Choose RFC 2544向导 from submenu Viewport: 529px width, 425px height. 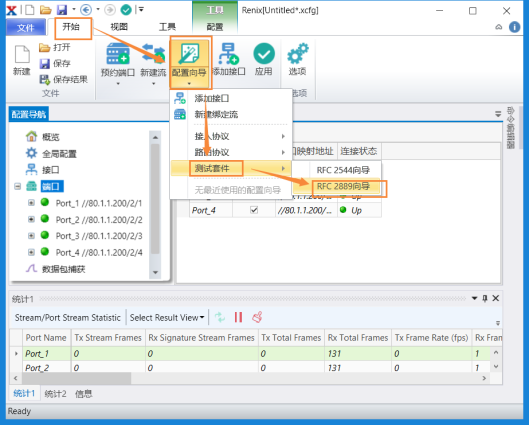(x=343, y=170)
